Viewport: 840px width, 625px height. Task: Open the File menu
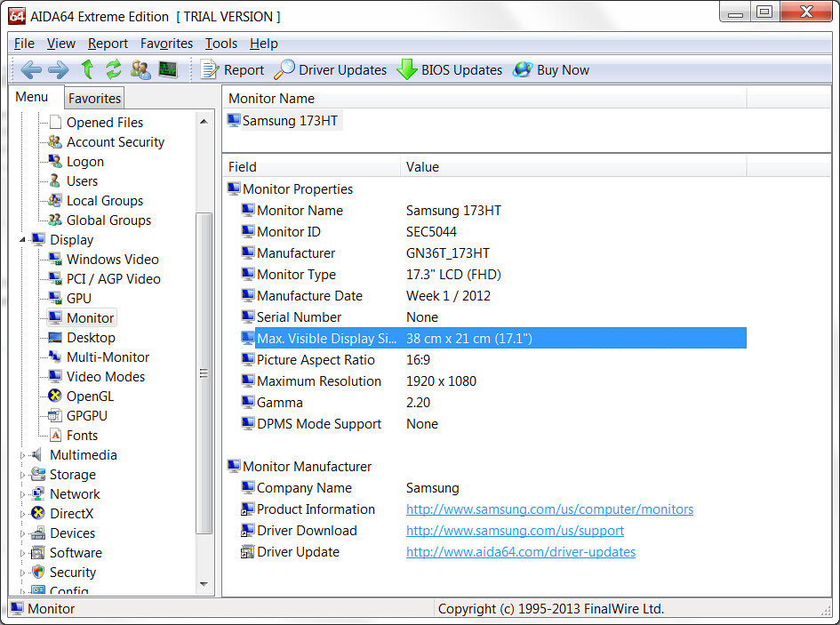pyautogui.click(x=24, y=44)
